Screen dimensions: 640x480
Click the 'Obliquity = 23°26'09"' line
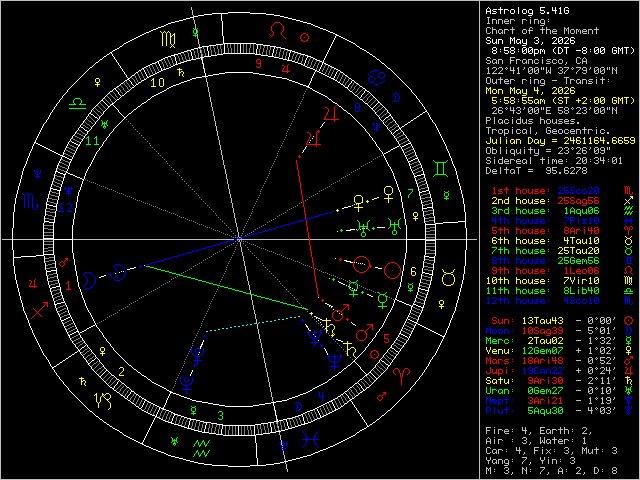(x=548, y=151)
